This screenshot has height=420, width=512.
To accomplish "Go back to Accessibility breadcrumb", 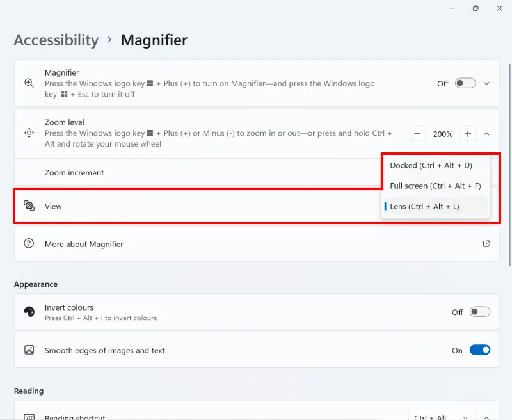I will 56,40.
